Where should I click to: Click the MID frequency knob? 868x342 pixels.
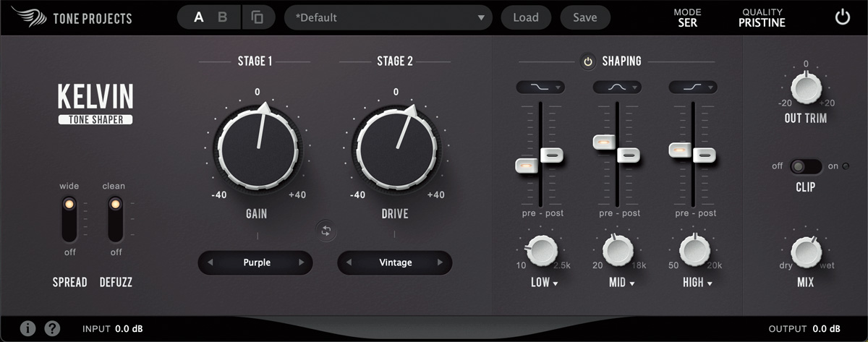point(617,251)
